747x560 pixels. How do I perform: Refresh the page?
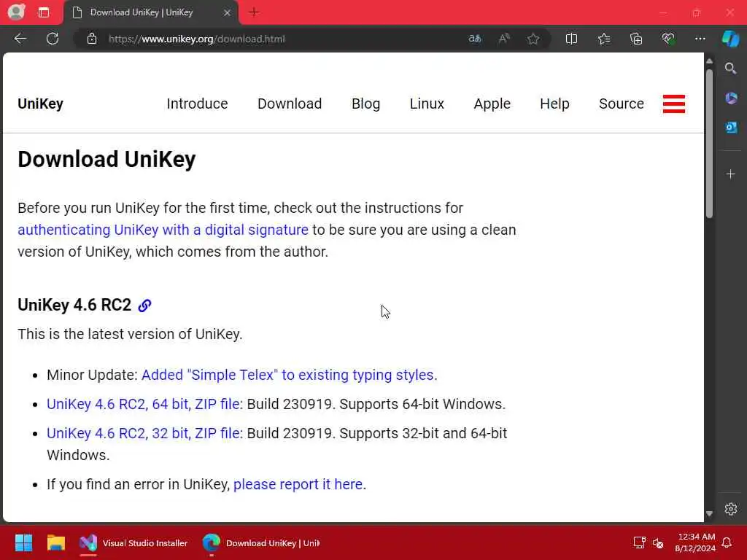(53, 39)
